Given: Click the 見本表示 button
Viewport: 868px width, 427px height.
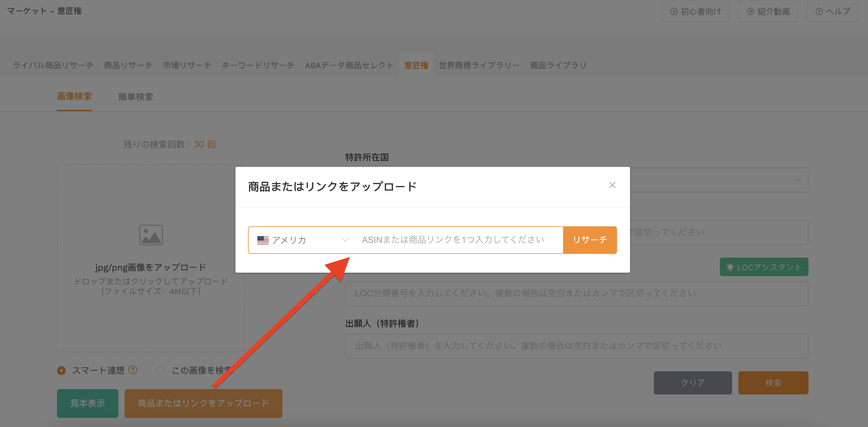Looking at the screenshot, I should coord(88,403).
